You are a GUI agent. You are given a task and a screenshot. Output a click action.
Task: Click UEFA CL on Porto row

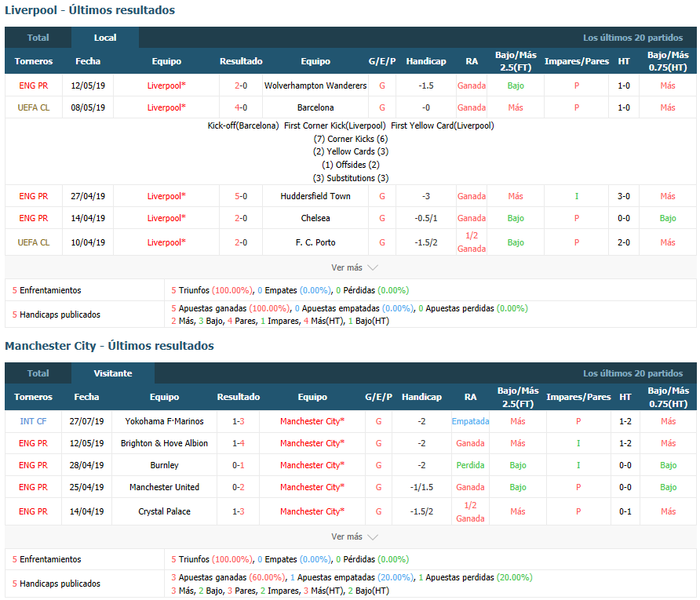click(x=34, y=242)
